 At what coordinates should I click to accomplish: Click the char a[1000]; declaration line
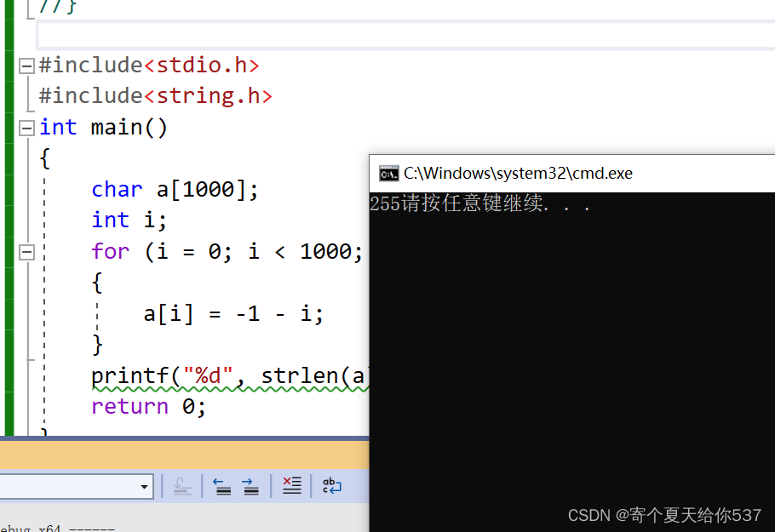tap(175, 190)
